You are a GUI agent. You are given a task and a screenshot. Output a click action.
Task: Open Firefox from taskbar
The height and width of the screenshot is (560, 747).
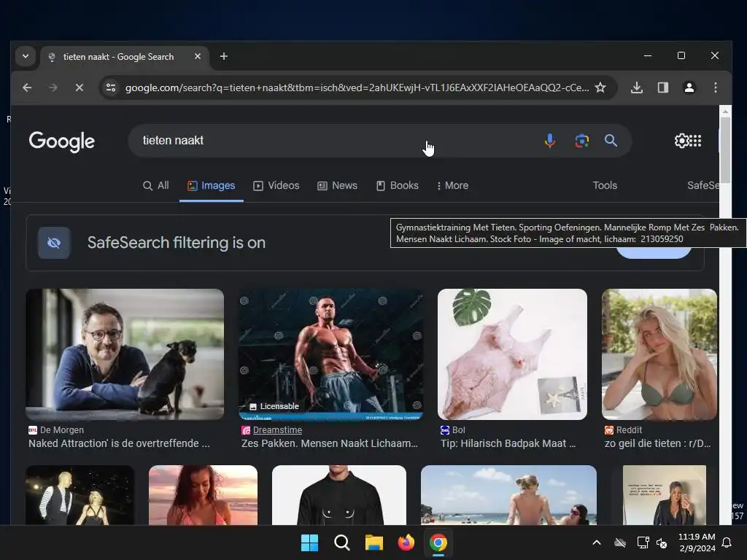tap(406, 542)
